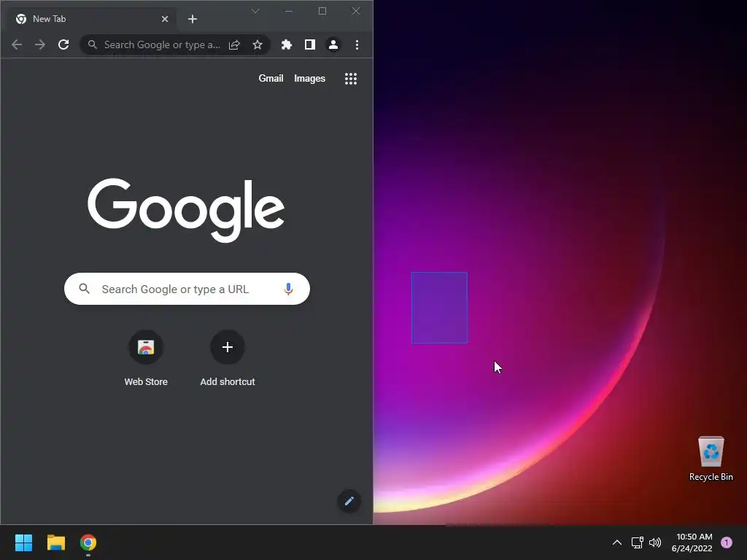Bookmark this tab with the star icon
Screen dimensions: 747x560
pyautogui.click(x=258, y=44)
